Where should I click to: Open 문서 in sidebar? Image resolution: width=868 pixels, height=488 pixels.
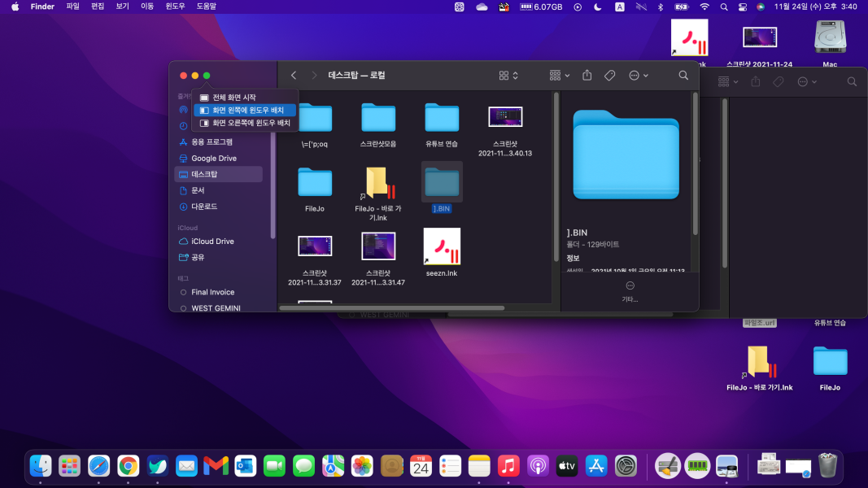(x=218, y=190)
